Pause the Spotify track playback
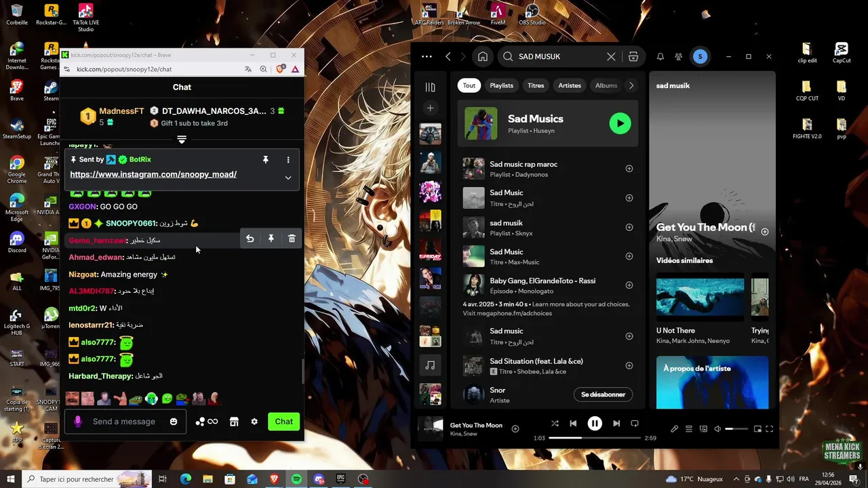 [x=595, y=424]
